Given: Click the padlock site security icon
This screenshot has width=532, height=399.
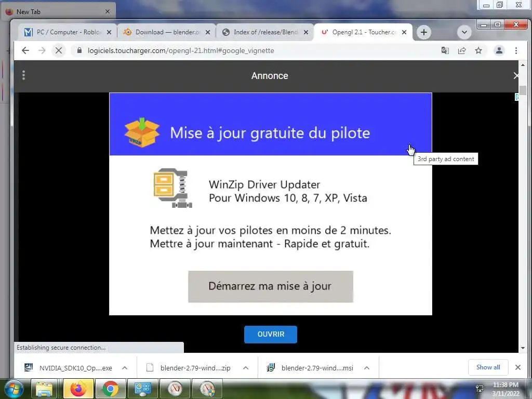Looking at the screenshot, I should (79, 50).
